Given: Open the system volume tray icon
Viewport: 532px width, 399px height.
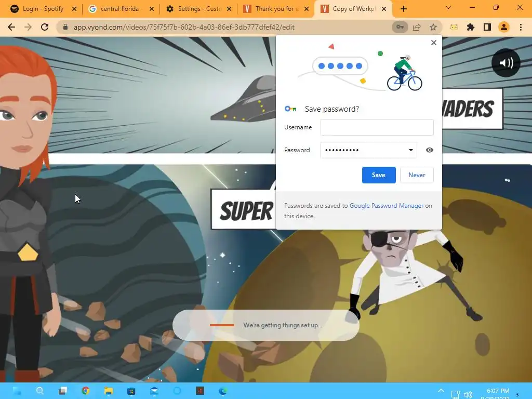Looking at the screenshot, I should (468, 394).
